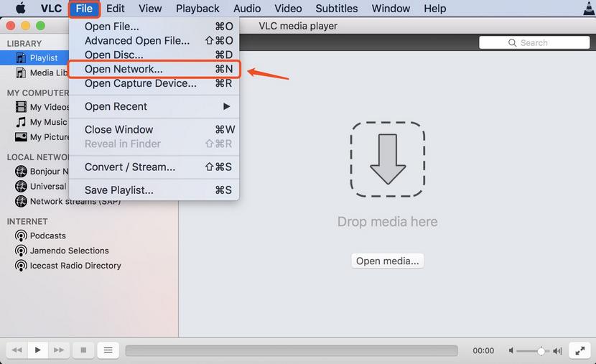Stop playback with the stop button
The width and height of the screenshot is (596, 364).
tap(83, 350)
